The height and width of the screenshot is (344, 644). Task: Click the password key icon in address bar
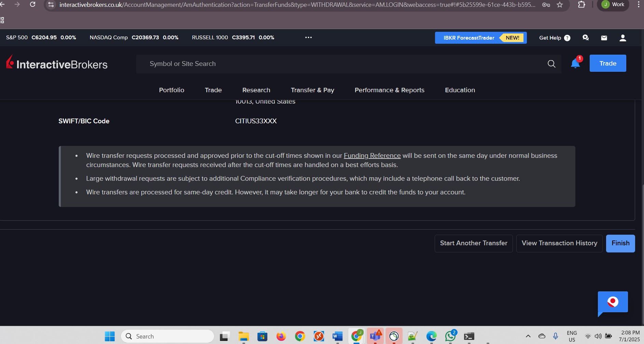546,5
